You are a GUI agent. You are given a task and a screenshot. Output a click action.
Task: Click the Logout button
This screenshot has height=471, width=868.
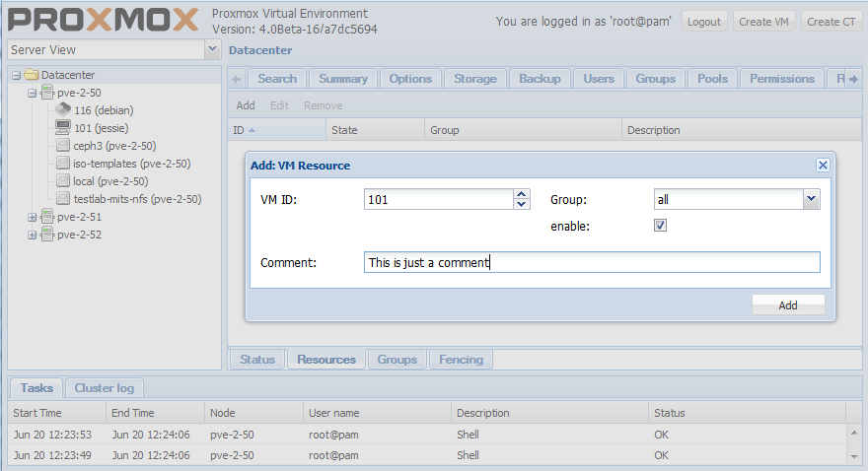[704, 22]
